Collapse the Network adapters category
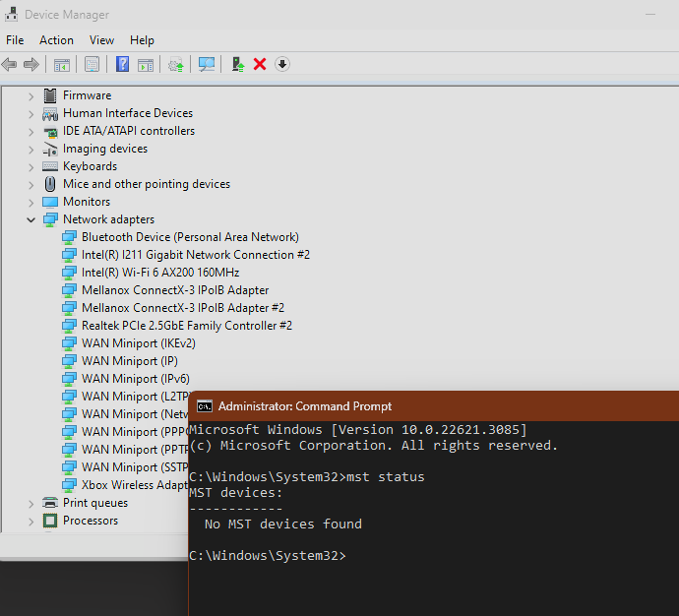 click(31, 219)
